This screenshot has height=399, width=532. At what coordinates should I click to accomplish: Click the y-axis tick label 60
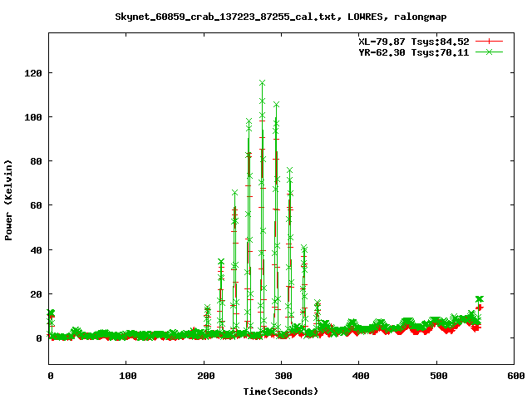pyautogui.click(x=36, y=205)
